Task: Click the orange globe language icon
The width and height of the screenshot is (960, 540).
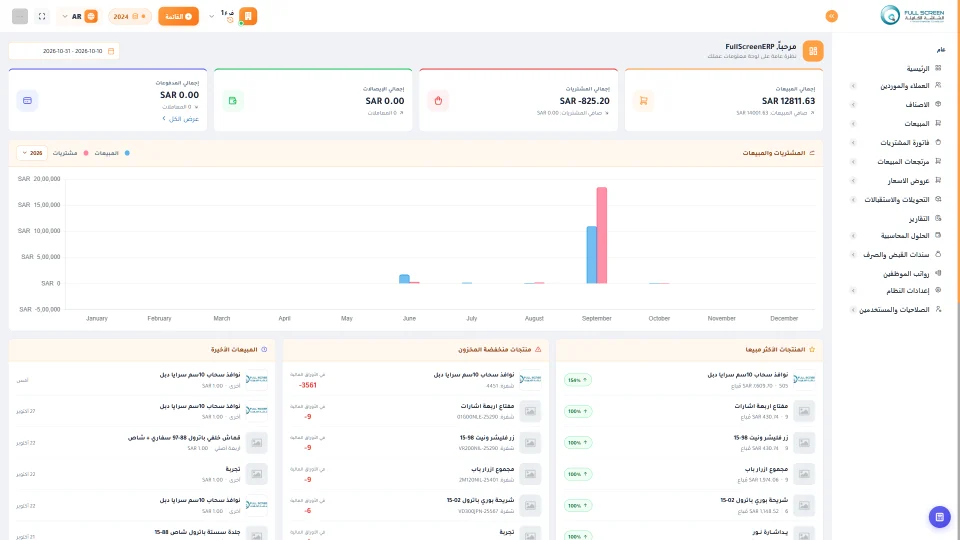Action: point(91,17)
